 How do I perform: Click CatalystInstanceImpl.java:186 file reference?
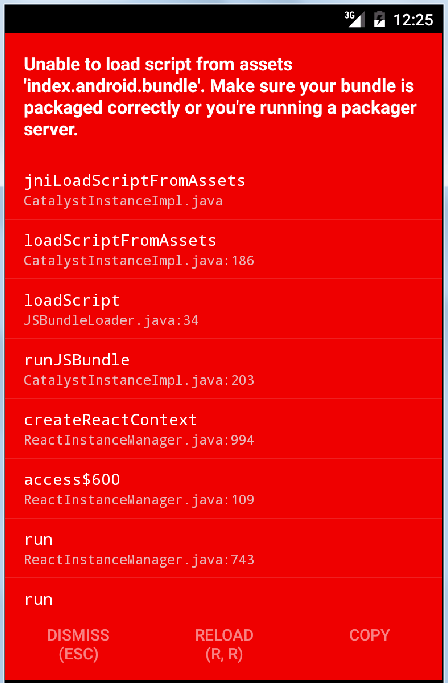pyautogui.click(x=139, y=260)
